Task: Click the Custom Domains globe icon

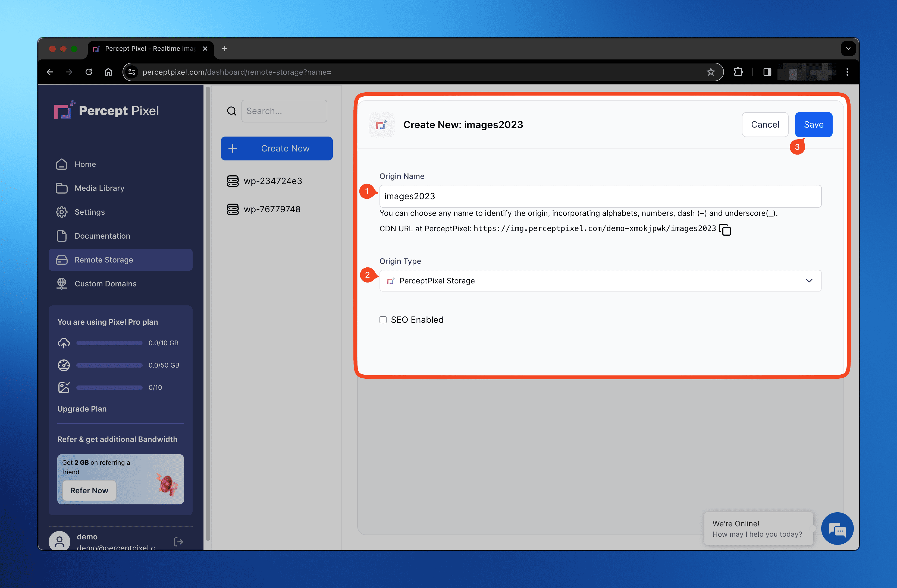Action: (61, 284)
